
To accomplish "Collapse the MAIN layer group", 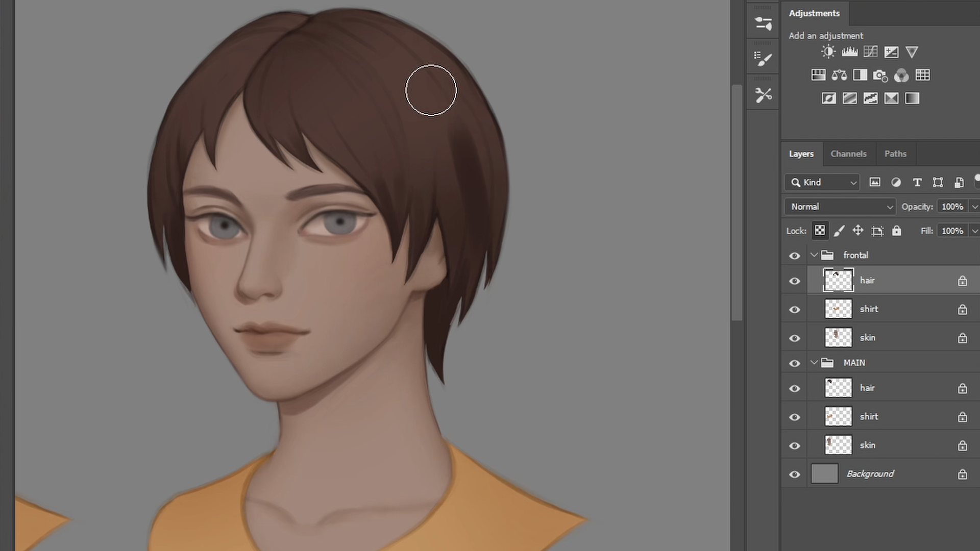I will (x=814, y=363).
